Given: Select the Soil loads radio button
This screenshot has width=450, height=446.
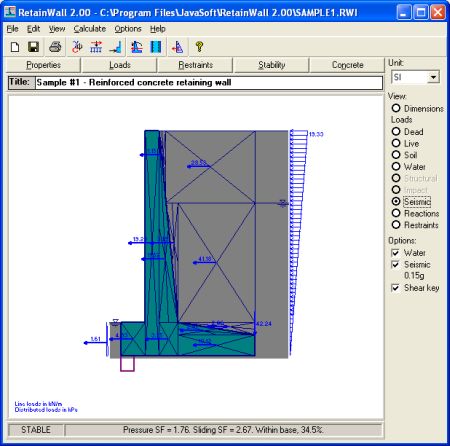Looking at the screenshot, I should pyautogui.click(x=396, y=155).
